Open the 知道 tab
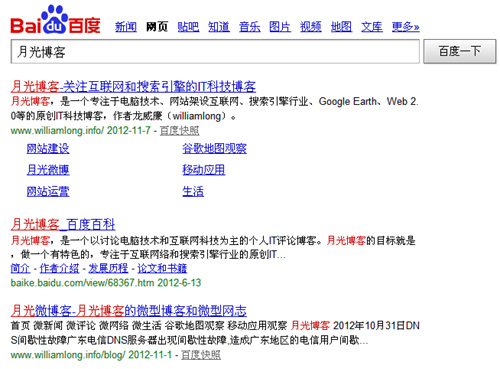The width and height of the screenshot is (500, 369). (x=219, y=27)
